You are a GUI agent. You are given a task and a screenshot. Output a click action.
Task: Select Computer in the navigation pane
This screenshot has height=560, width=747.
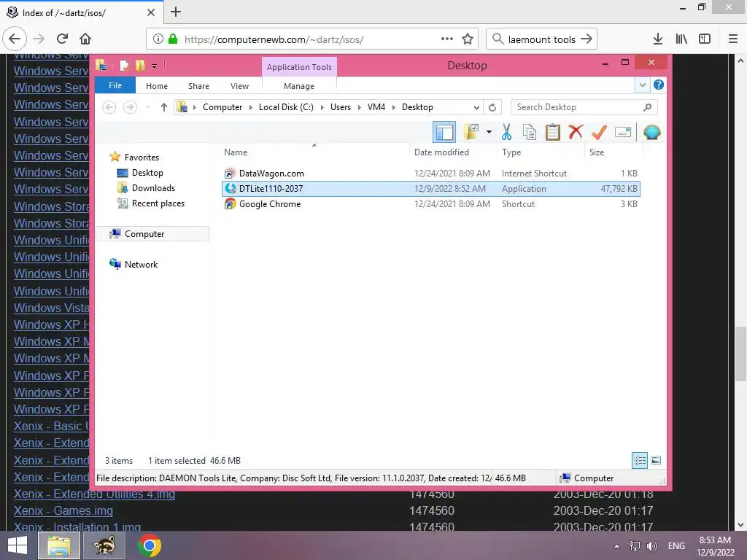(144, 234)
